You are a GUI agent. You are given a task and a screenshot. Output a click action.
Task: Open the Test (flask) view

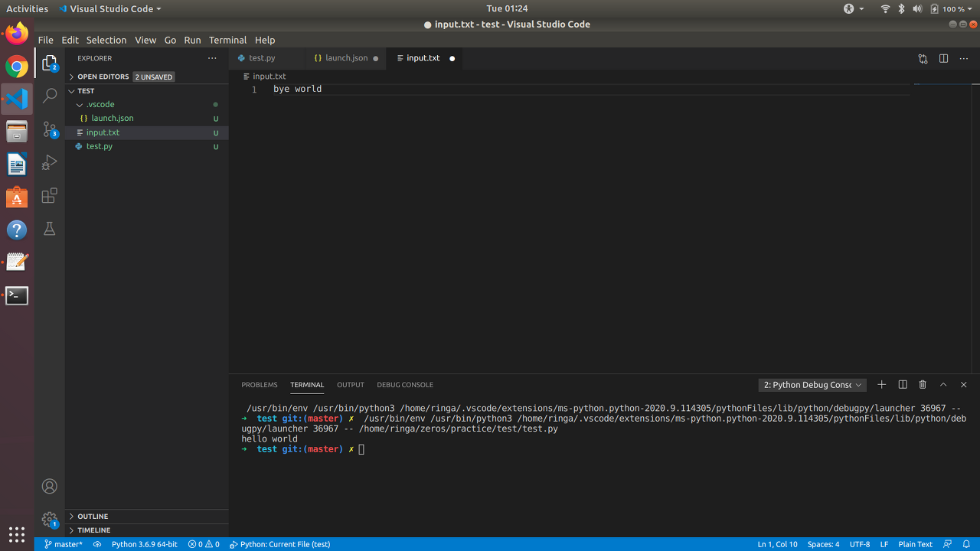pos(50,229)
